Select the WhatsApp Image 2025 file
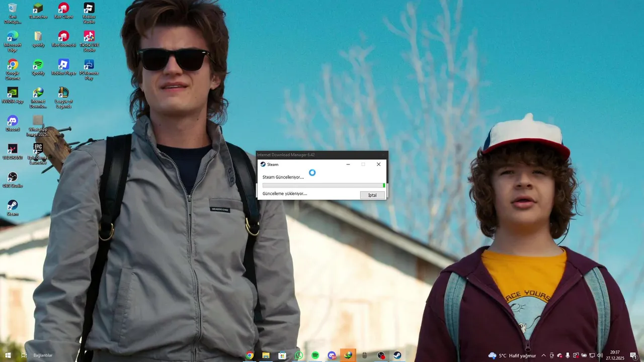This screenshot has width=644, height=362. 38,126
